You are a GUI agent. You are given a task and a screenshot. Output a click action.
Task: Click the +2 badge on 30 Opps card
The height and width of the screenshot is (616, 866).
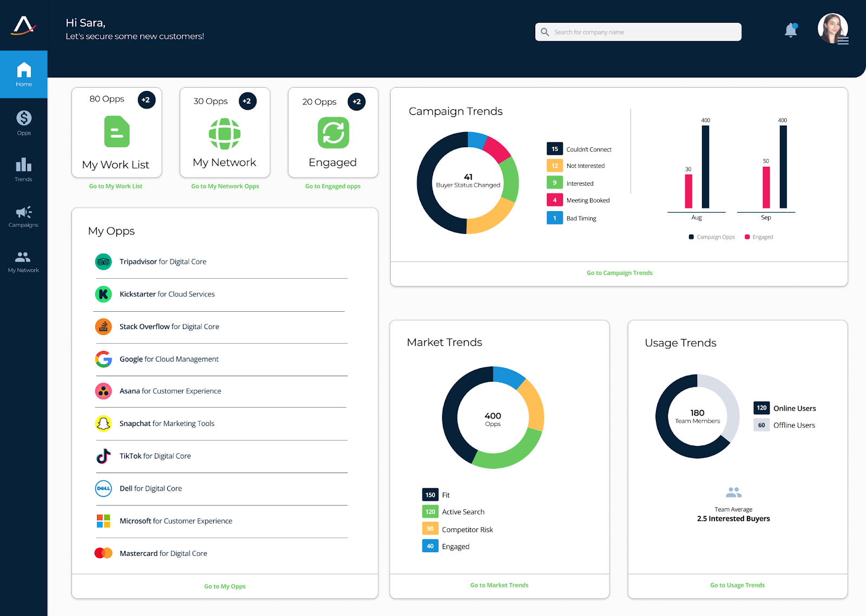[x=247, y=101]
